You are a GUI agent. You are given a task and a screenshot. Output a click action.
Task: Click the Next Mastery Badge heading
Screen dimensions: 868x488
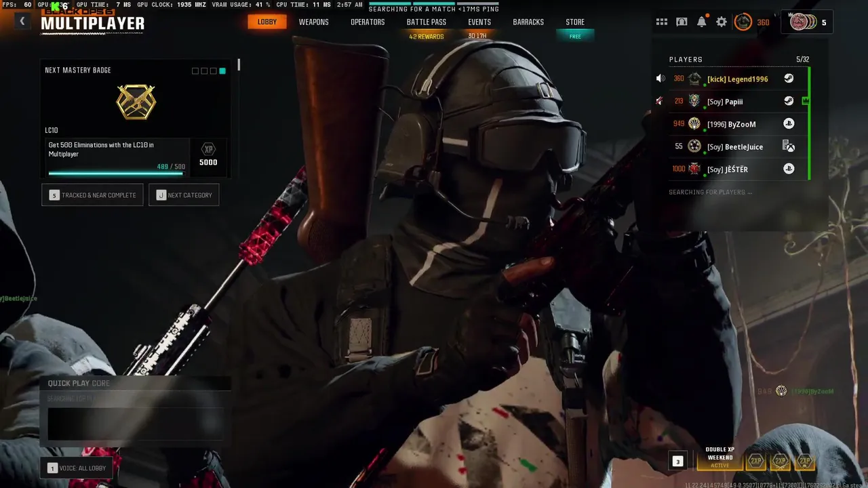point(78,70)
